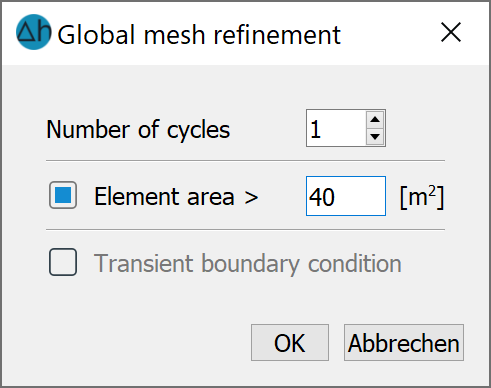Close the Global mesh refinement dialog
Viewport: 491px width, 388px height.
451,32
